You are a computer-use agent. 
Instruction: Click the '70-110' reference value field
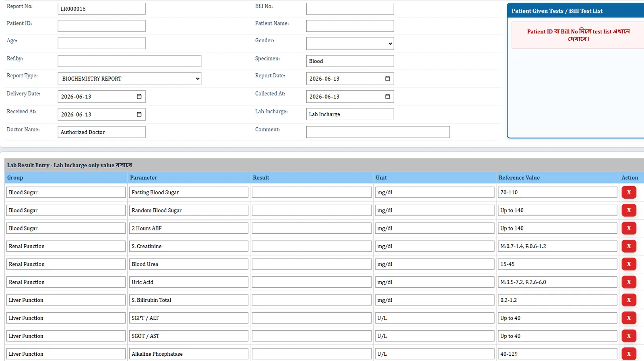[x=557, y=192]
